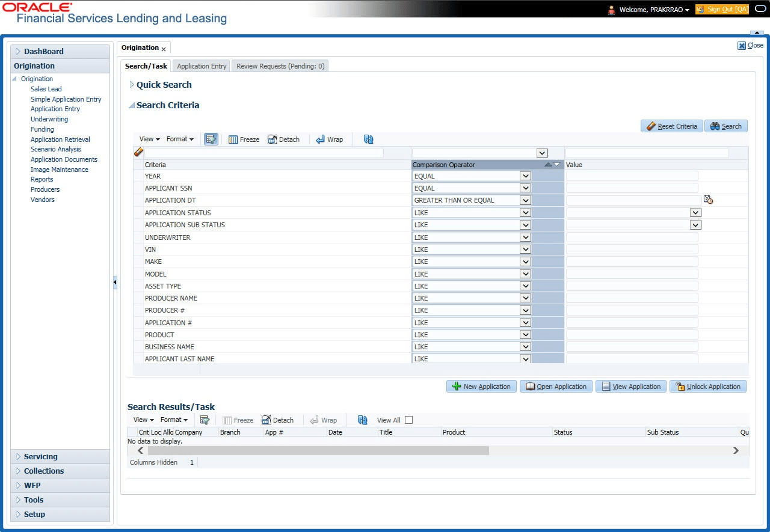Click the Query by Example icon in Search Criteria toolbar
This screenshot has height=532, width=770.
[x=211, y=139]
